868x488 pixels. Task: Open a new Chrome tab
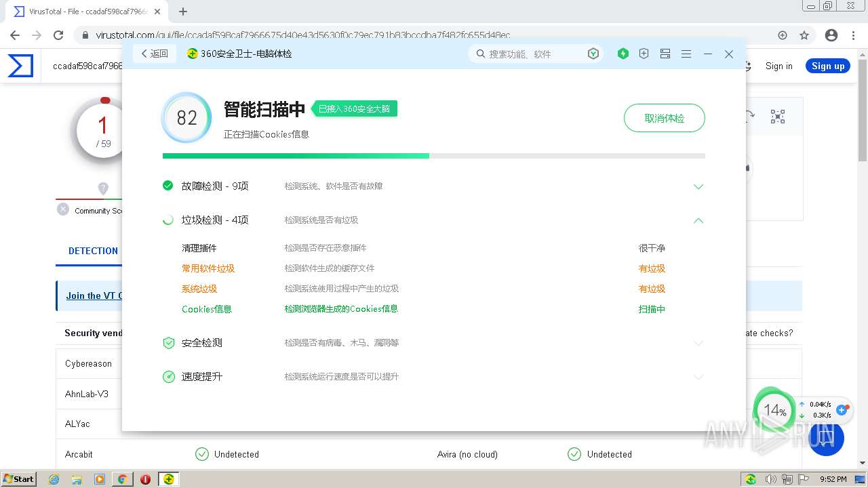(x=183, y=12)
